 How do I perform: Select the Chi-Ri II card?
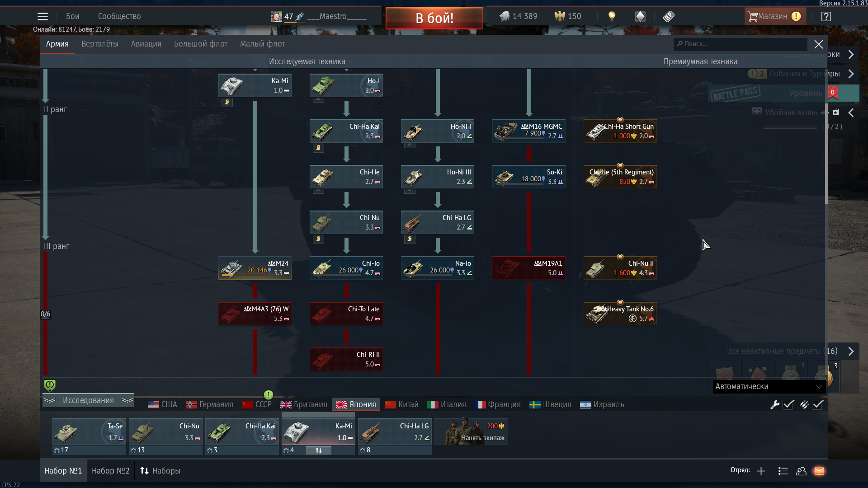point(346,359)
